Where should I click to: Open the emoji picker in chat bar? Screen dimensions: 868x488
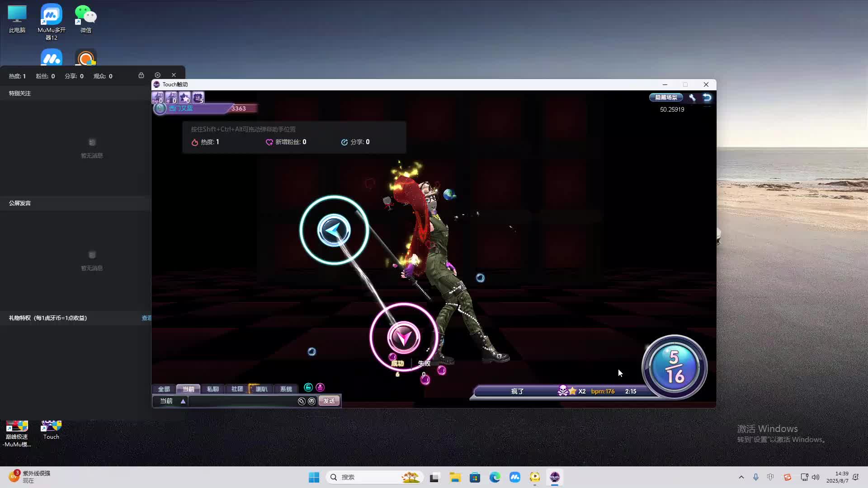tap(311, 401)
